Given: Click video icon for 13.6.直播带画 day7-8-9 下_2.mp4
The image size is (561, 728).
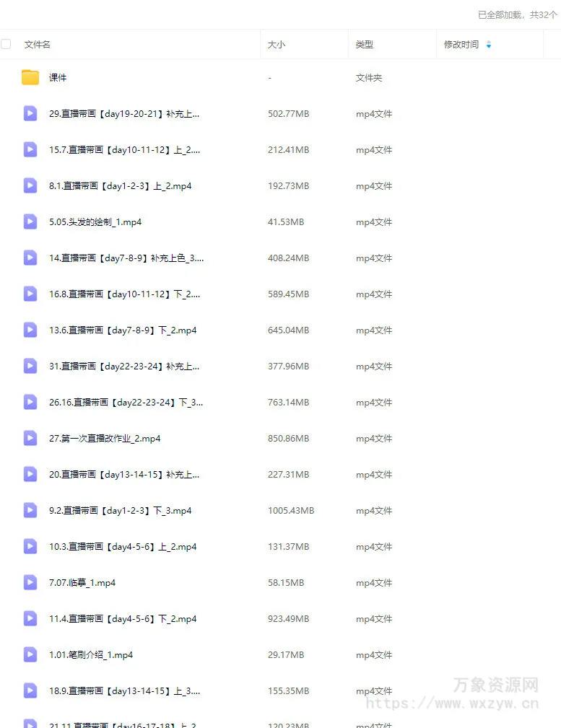Looking at the screenshot, I should [30, 330].
